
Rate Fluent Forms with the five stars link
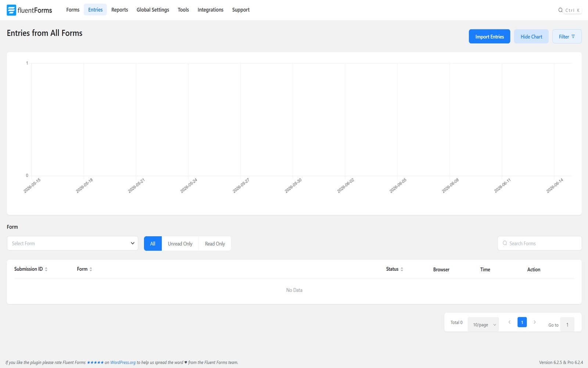point(95,362)
